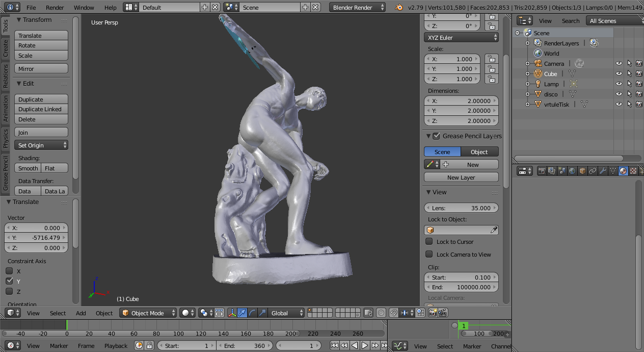Click the Lens value slider field

coord(461,208)
